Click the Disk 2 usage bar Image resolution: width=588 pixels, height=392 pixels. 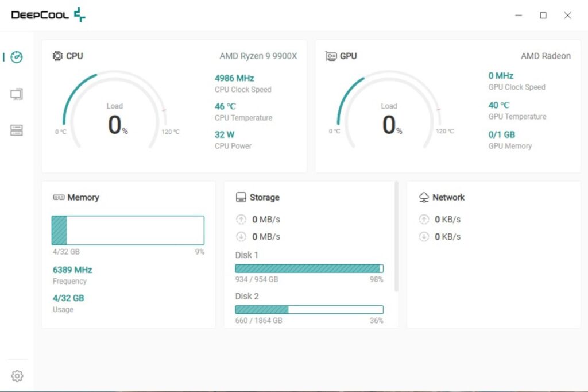309,310
